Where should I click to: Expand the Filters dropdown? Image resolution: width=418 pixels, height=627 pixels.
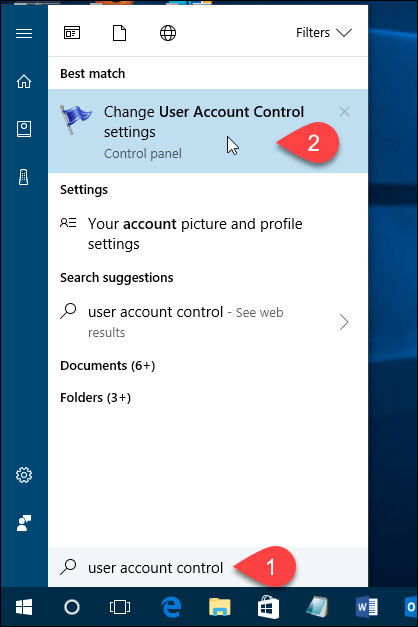coord(324,33)
